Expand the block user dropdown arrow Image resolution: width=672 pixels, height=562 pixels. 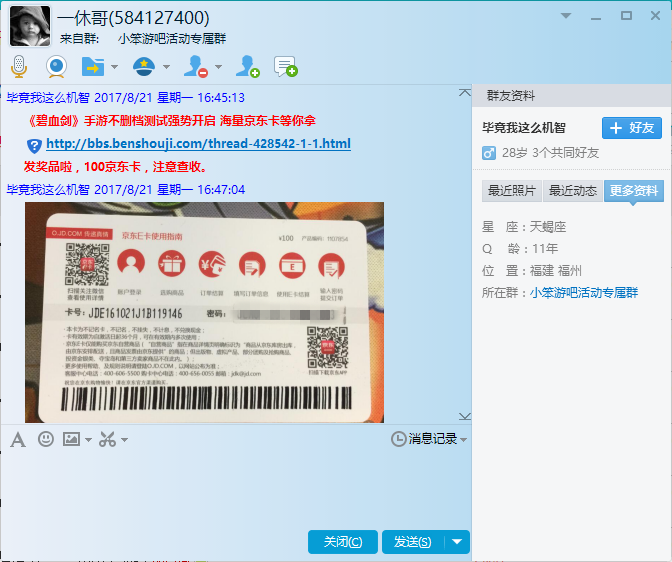[x=218, y=66]
